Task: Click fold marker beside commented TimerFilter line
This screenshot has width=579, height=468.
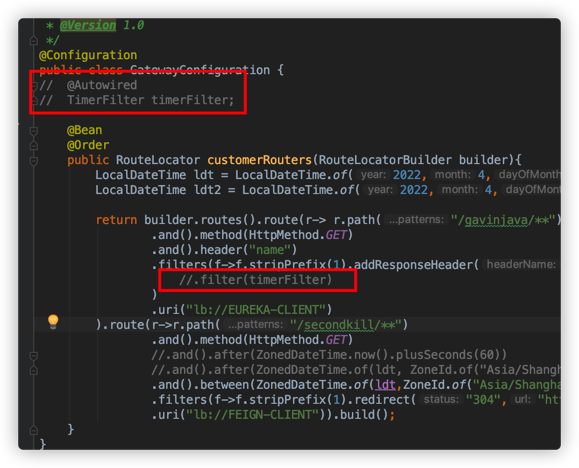Action: tap(35, 100)
